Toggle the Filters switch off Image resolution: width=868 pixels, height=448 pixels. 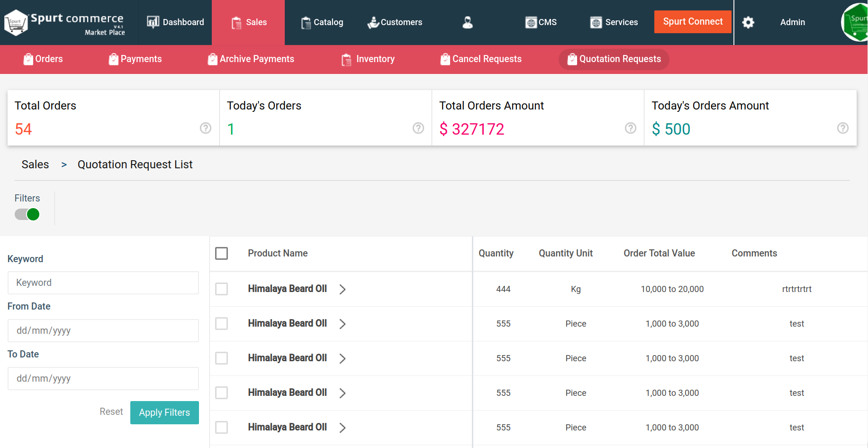27,214
